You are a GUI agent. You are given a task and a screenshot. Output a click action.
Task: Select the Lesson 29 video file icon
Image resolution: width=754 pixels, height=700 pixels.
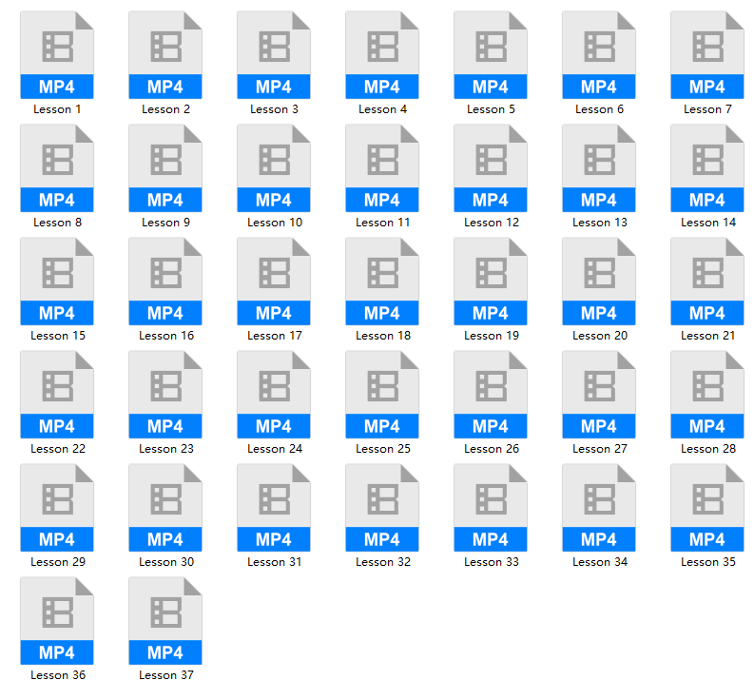[x=57, y=508]
